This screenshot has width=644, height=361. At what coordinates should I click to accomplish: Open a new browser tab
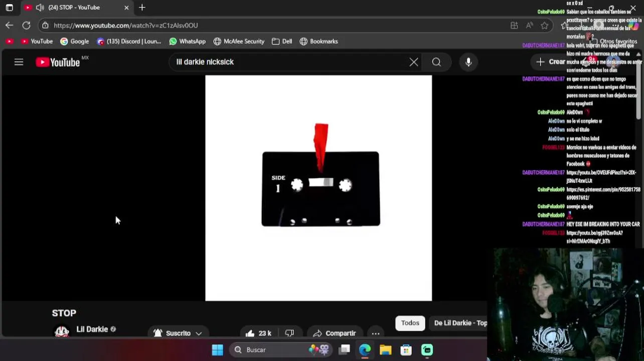(x=142, y=8)
